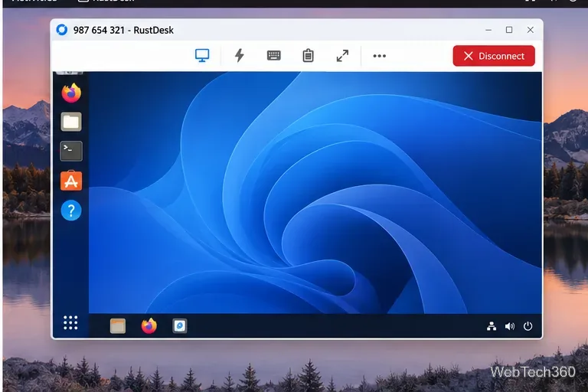Click the RustDesk logo in title bar

[62, 30]
